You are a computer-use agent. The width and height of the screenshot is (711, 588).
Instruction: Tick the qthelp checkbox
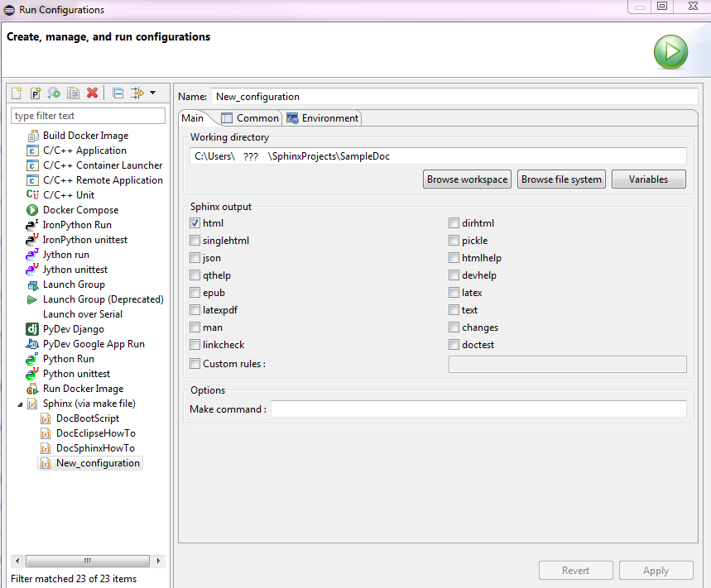coord(195,275)
